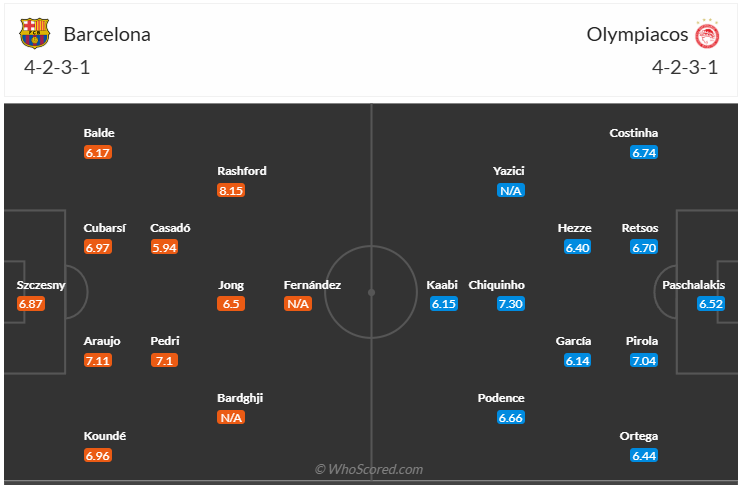Click the WhoScored.com watermark
743x485 pixels.
(369, 469)
